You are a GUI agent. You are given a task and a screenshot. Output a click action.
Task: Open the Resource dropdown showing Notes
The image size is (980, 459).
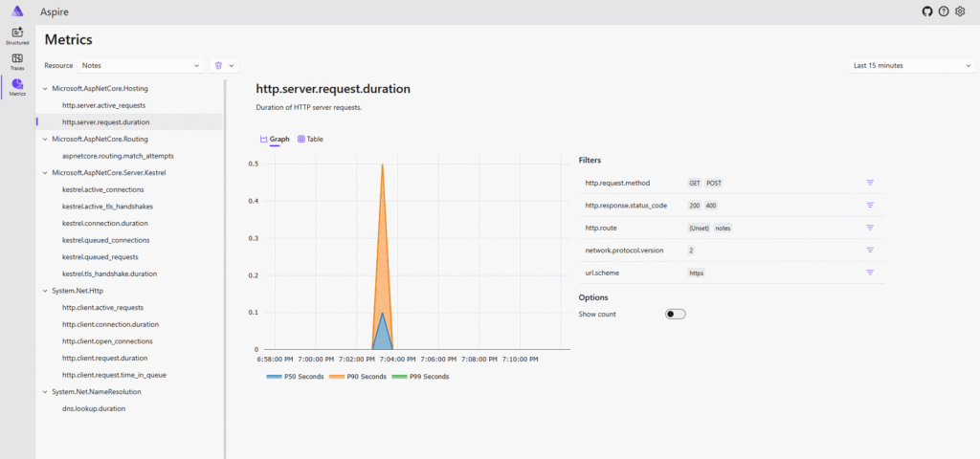click(x=142, y=65)
